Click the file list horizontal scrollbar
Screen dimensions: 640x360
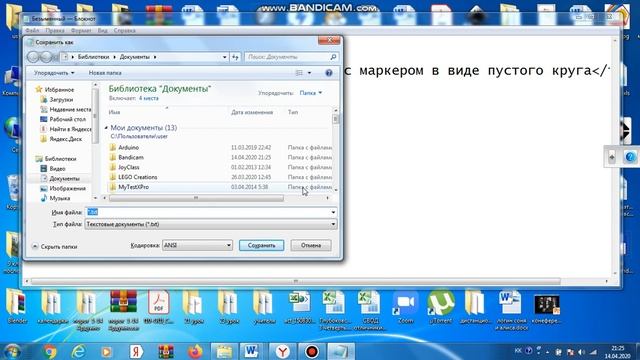pyautogui.click(x=196, y=198)
